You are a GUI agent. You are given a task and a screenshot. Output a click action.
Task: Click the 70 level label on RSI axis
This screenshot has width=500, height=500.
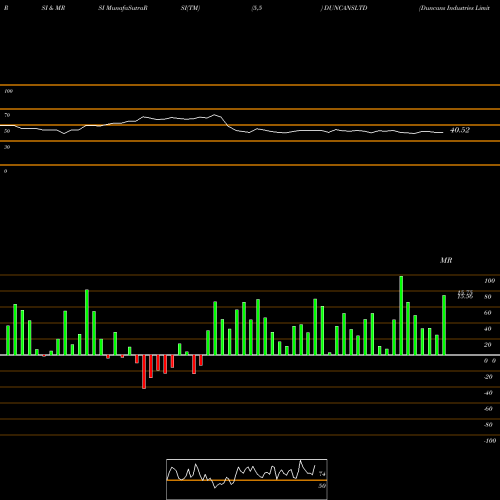[x=7, y=115]
